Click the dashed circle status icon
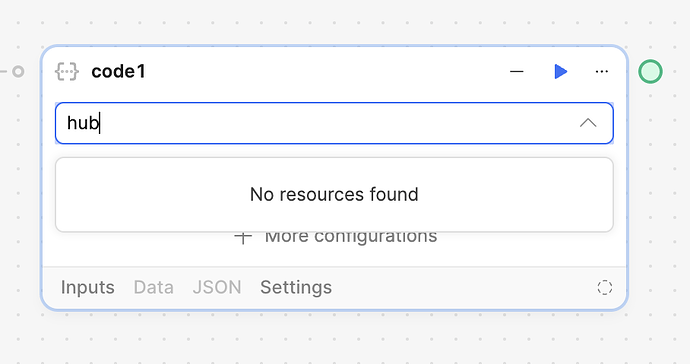Screen dimensions: 690x364 coord(605,287)
